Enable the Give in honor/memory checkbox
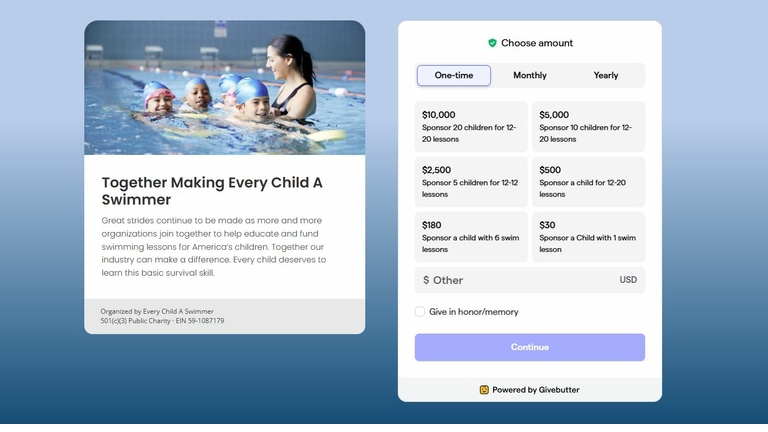768x432 pixels. pos(421,312)
